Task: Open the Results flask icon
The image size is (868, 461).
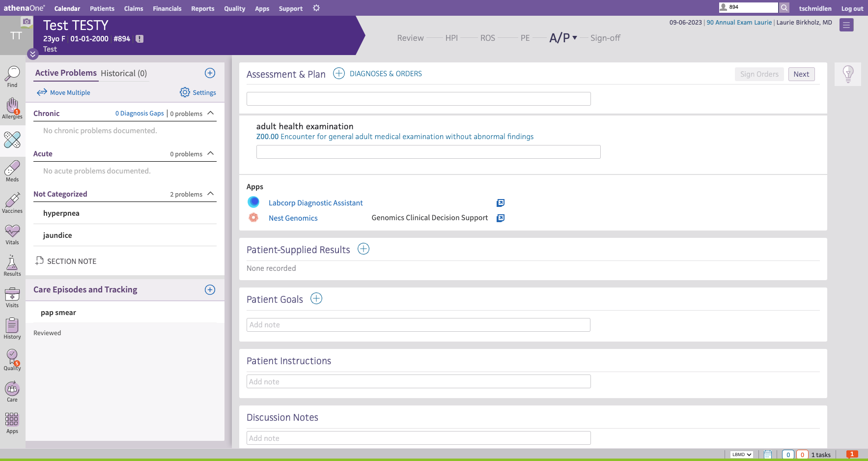Action: (12, 265)
